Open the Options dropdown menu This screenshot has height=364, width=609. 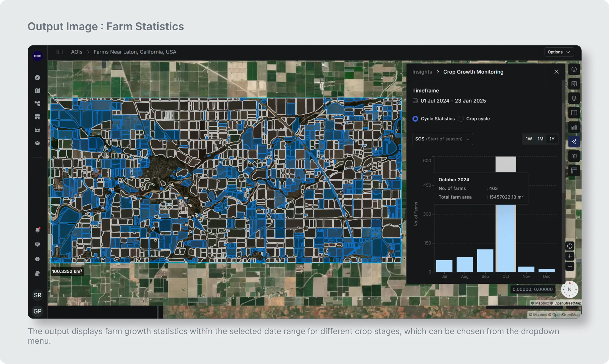point(559,52)
